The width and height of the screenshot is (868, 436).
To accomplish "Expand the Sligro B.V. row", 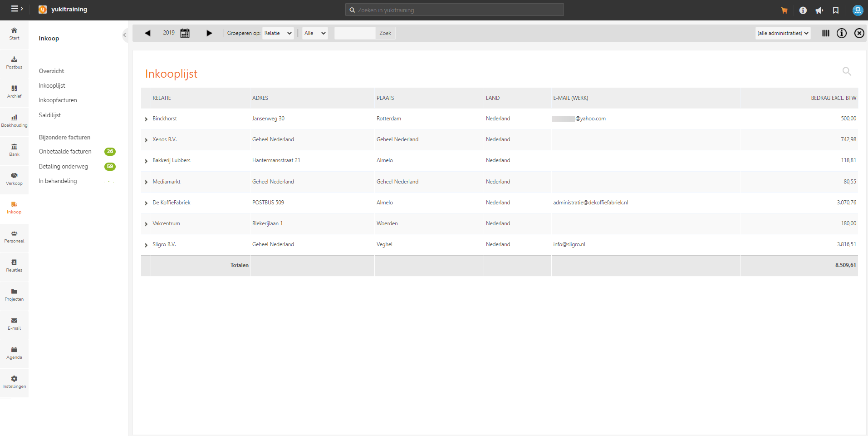I will coord(146,245).
